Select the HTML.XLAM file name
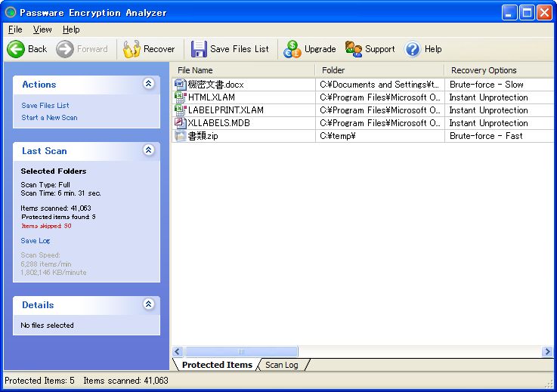The height and width of the screenshot is (392, 557). (212, 97)
